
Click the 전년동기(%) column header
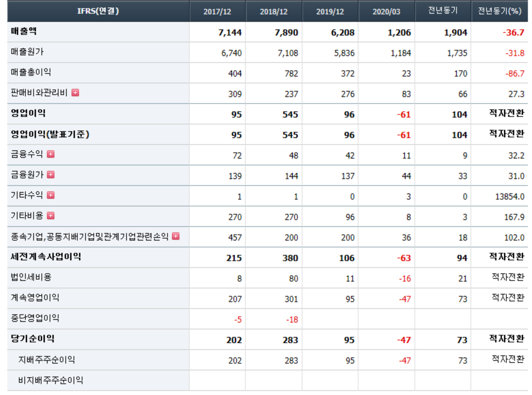(x=499, y=11)
